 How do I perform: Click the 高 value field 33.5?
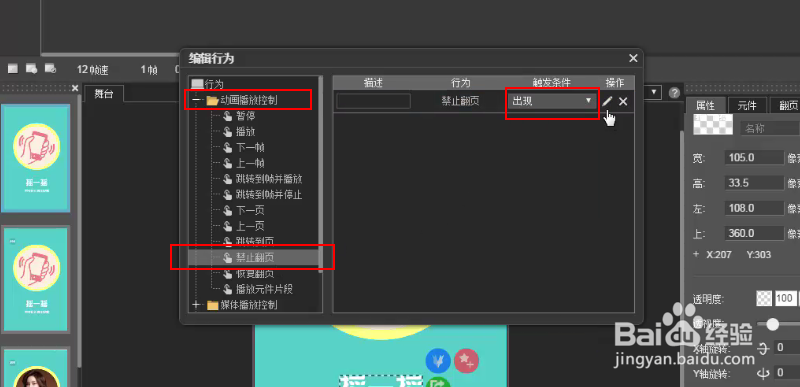point(754,183)
